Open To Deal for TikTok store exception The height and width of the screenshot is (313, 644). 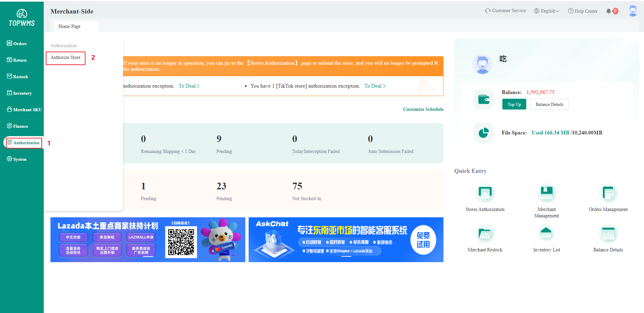point(374,86)
